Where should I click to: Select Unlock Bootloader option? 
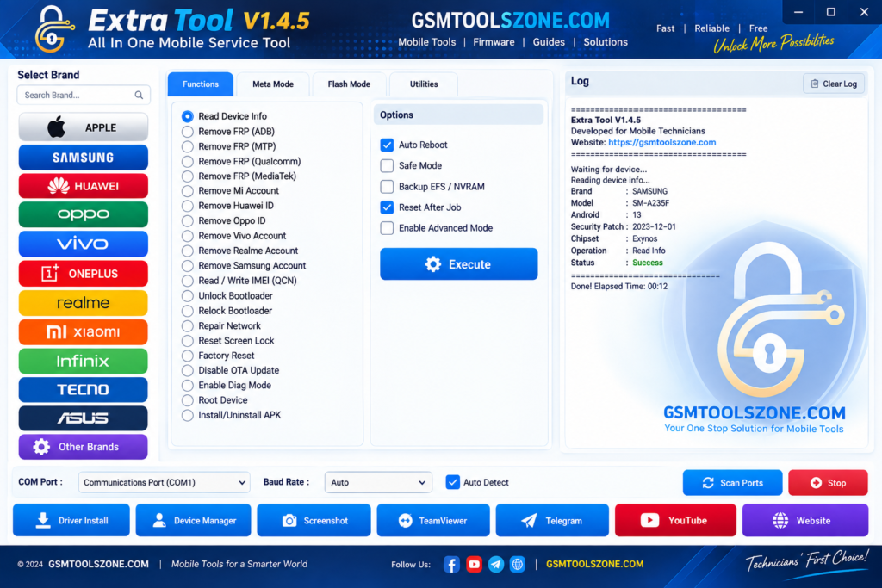tap(187, 295)
